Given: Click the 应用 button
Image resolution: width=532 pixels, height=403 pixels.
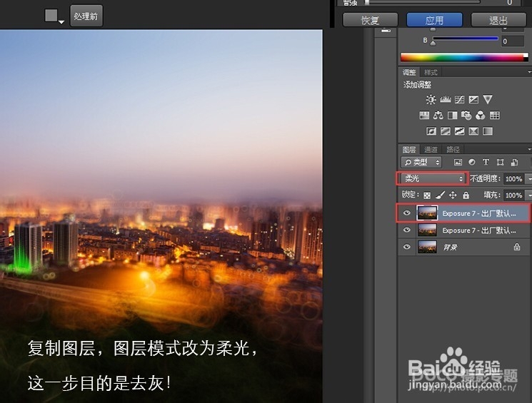Looking at the screenshot, I should coord(434,20).
